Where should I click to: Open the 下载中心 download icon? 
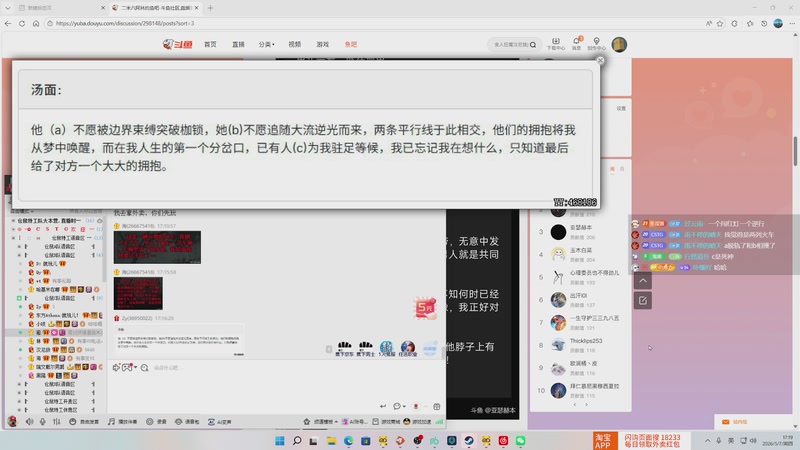tap(556, 44)
